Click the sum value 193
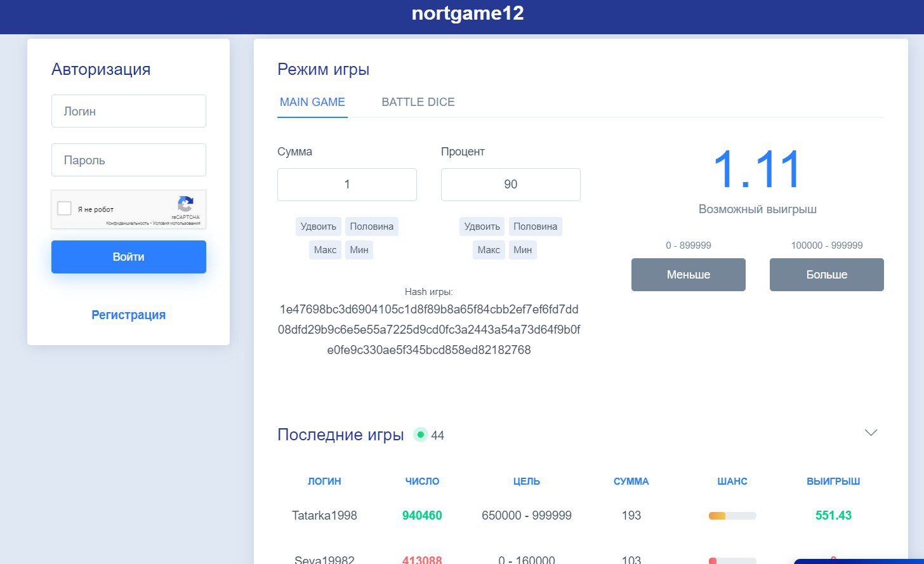Image resolution: width=924 pixels, height=564 pixels. pos(631,516)
